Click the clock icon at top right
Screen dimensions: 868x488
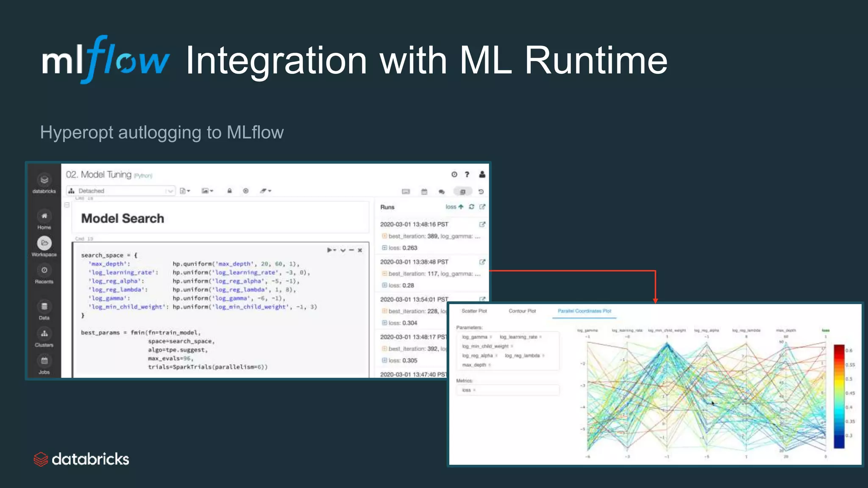click(454, 175)
